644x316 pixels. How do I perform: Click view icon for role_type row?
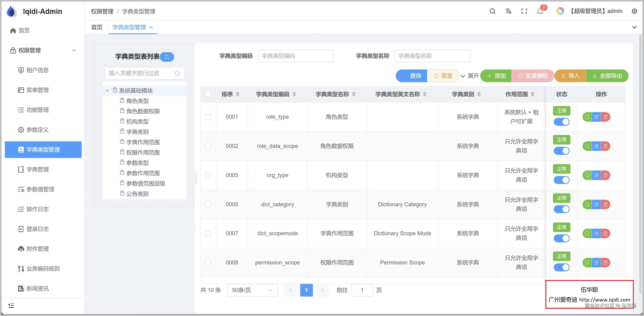point(587,117)
